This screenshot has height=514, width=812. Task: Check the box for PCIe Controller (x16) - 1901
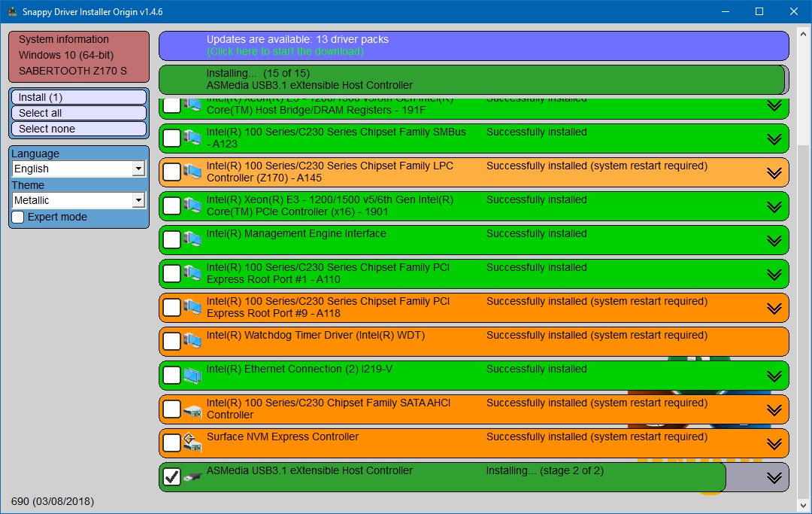(x=171, y=206)
